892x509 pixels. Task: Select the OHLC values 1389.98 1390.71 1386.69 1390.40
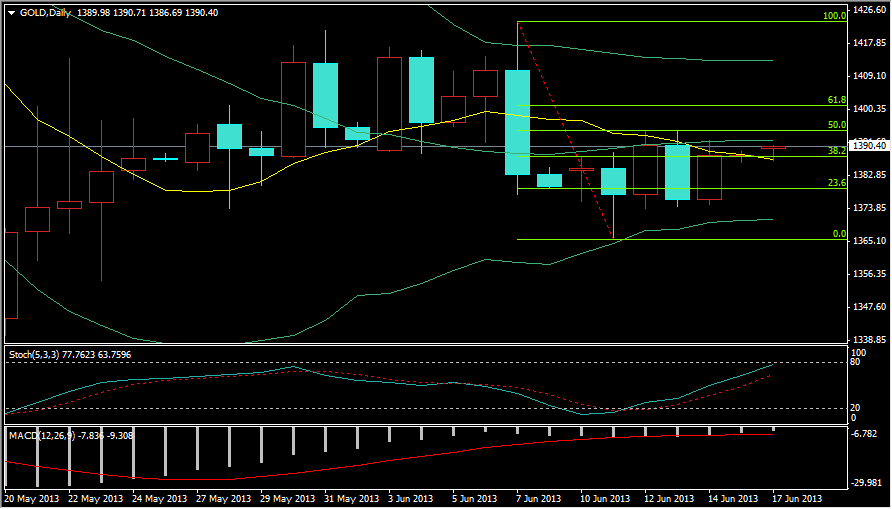[147, 13]
